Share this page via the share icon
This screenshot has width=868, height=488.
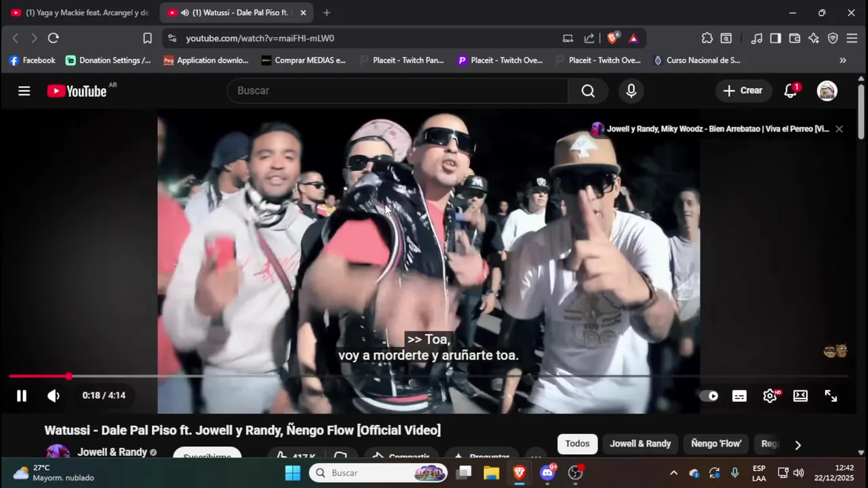tap(589, 39)
